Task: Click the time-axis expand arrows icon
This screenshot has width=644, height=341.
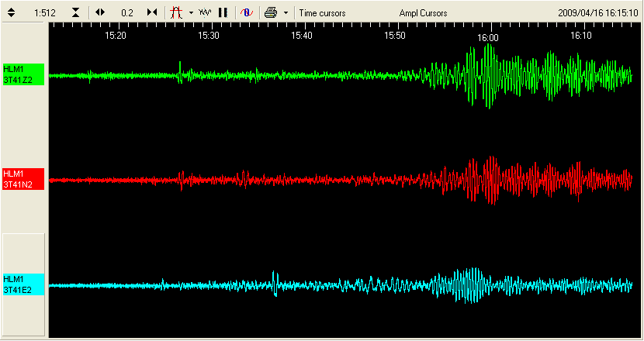Action: (100, 13)
